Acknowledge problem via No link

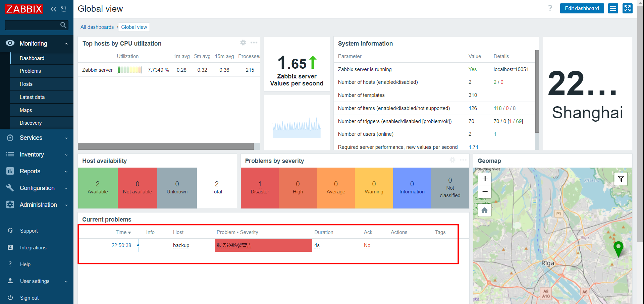[367, 245]
